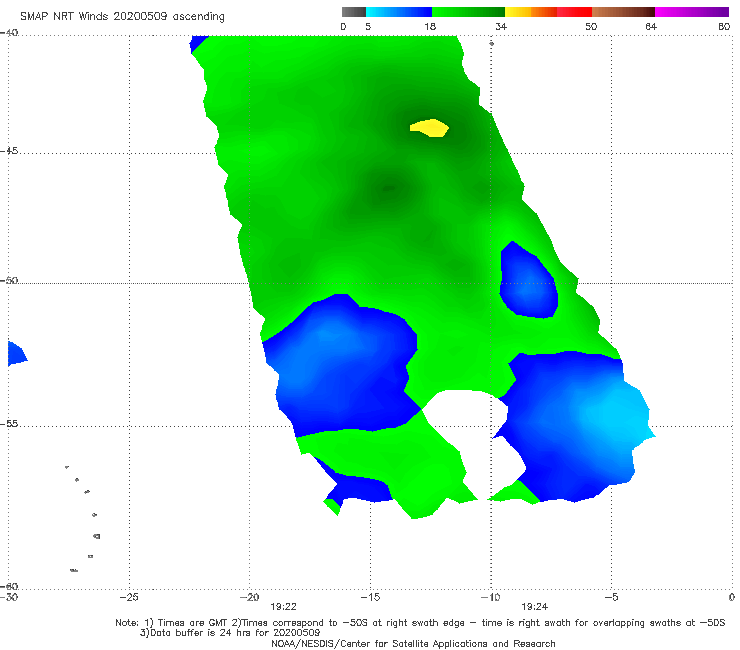Screen dimensions: 740x650
Task: Click the swath time label '19:22'
Action: point(283,607)
